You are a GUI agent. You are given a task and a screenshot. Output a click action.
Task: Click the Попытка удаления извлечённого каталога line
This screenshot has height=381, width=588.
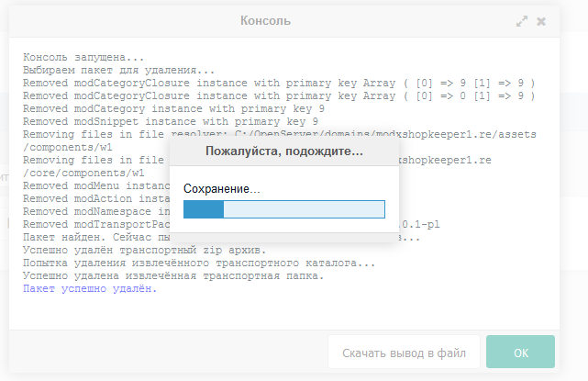coord(198,263)
